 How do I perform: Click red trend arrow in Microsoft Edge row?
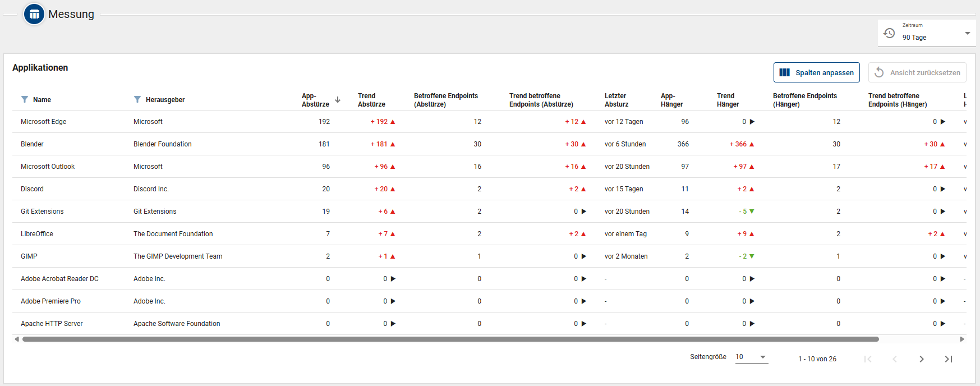pyautogui.click(x=393, y=122)
